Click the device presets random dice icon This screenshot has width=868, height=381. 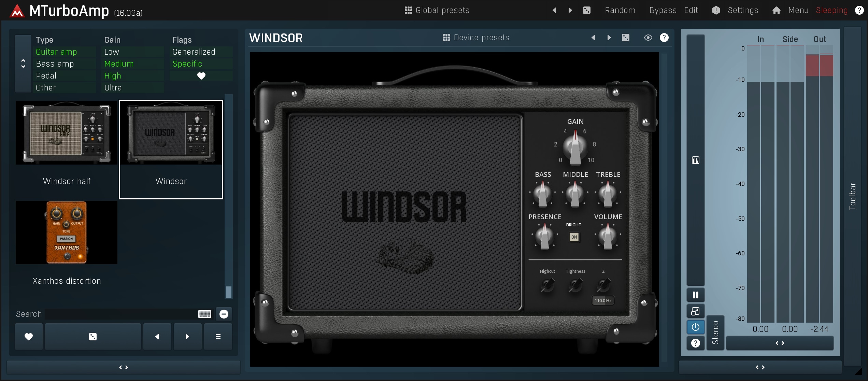(625, 38)
